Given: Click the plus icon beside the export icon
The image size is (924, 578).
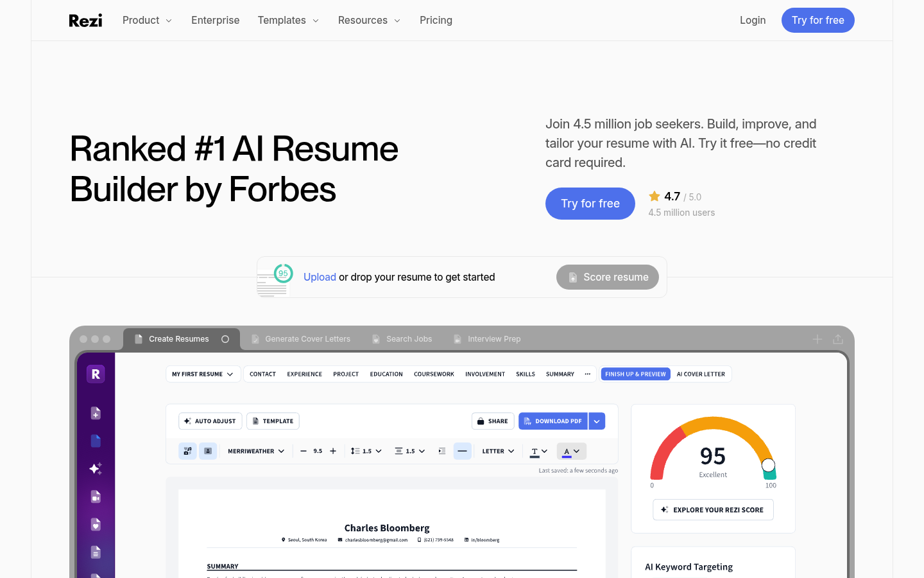Looking at the screenshot, I should pos(817,339).
